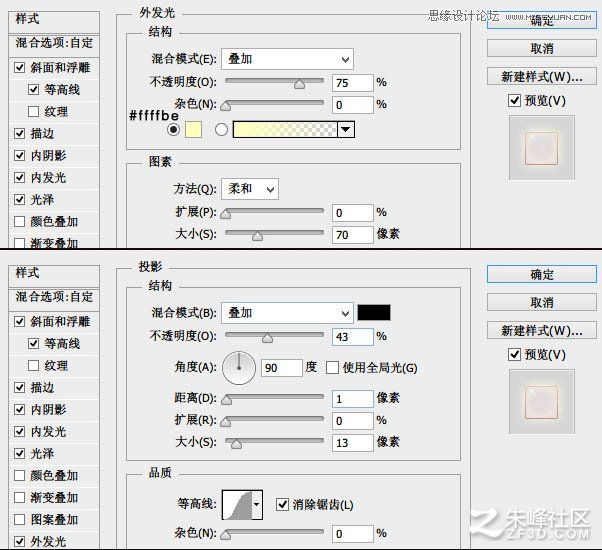Toggle 预览(V) checkbox in 外发光 dialog
The image size is (602, 550).
pyautogui.click(x=514, y=101)
